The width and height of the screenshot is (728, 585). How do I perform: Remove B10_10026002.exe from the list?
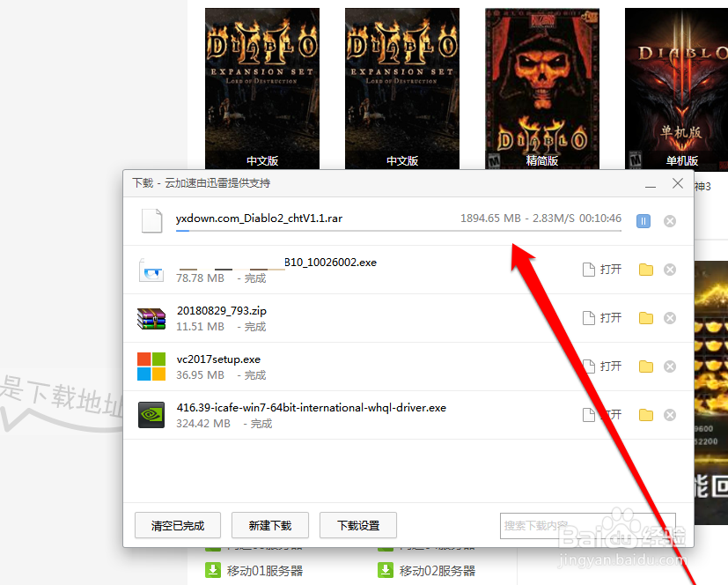(670, 270)
